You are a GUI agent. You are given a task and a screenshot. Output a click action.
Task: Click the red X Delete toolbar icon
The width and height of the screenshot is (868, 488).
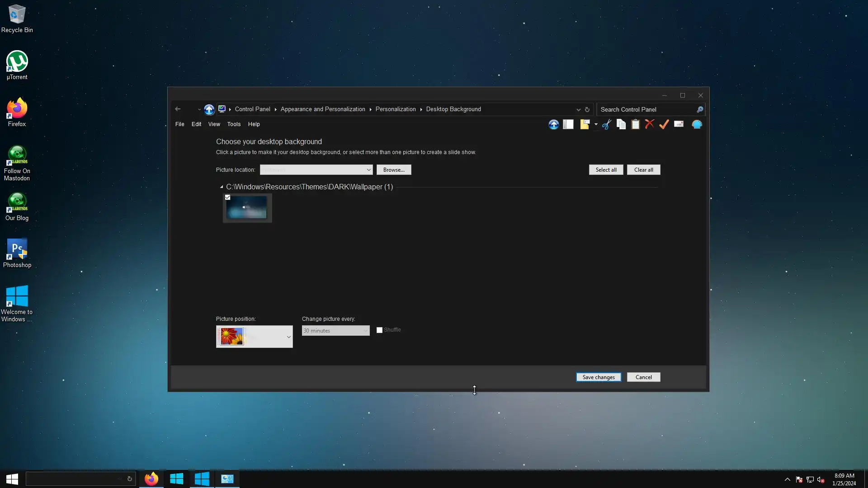(650, 124)
